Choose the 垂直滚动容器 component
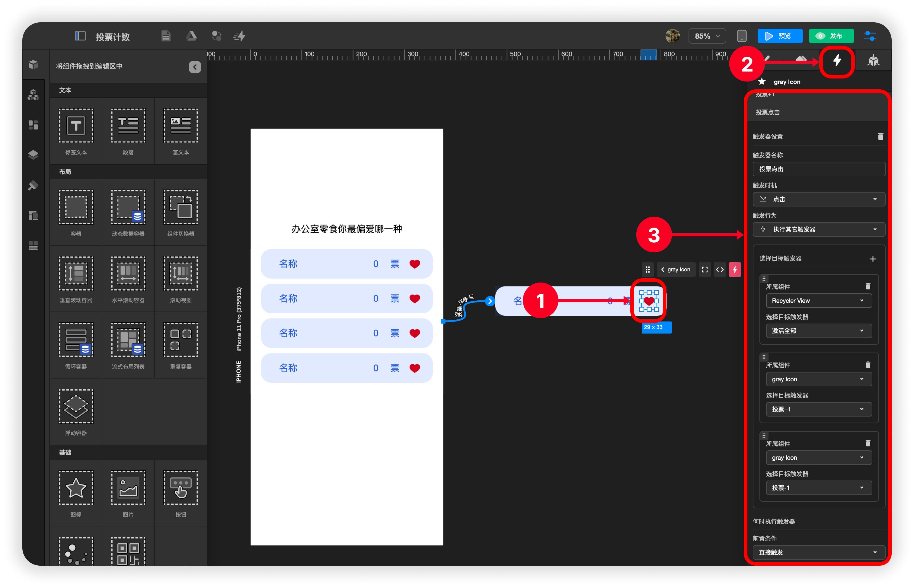This screenshot has width=914, height=588. coord(76,279)
